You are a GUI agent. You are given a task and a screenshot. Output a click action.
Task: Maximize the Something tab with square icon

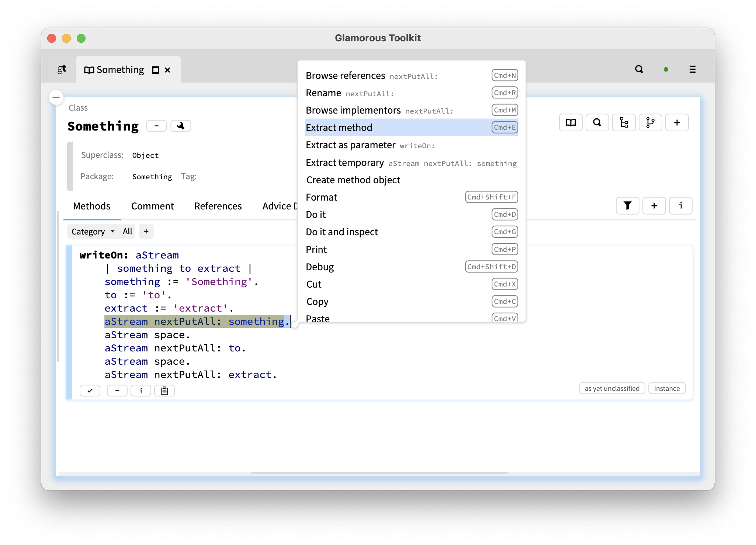click(x=156, y=70)
